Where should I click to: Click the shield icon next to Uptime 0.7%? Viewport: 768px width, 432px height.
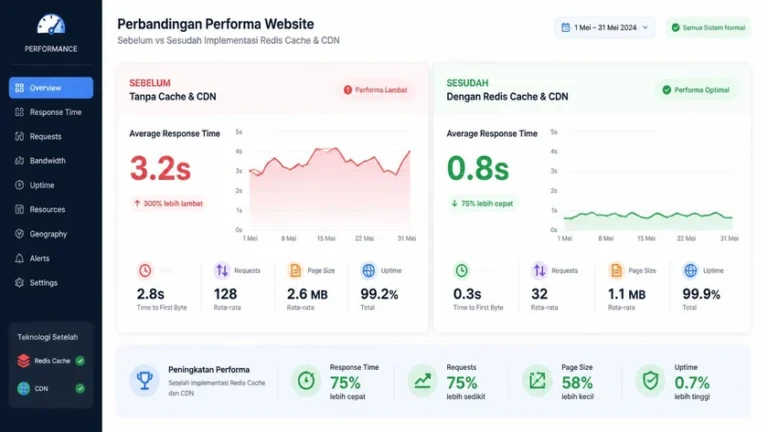click(x=650, y=380)
